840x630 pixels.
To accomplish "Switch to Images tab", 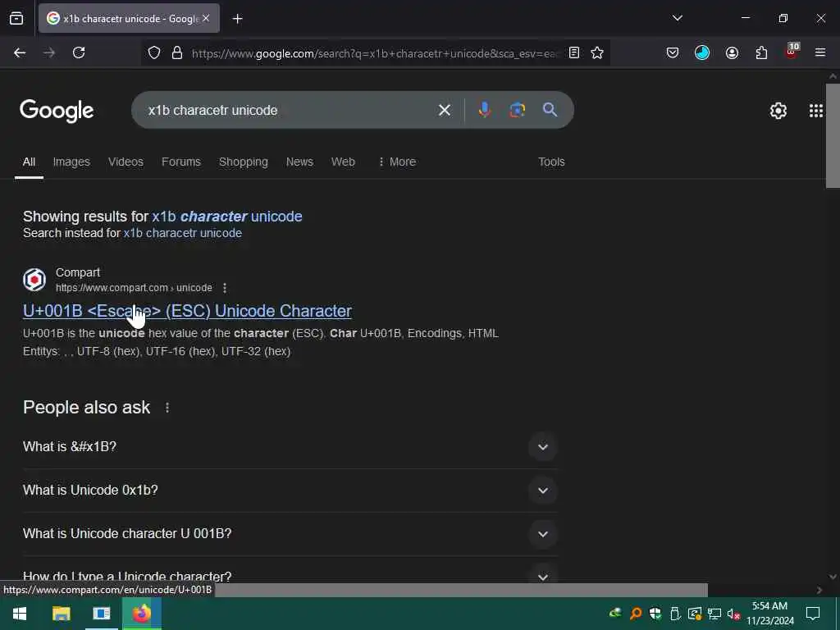I will point(71,162).
